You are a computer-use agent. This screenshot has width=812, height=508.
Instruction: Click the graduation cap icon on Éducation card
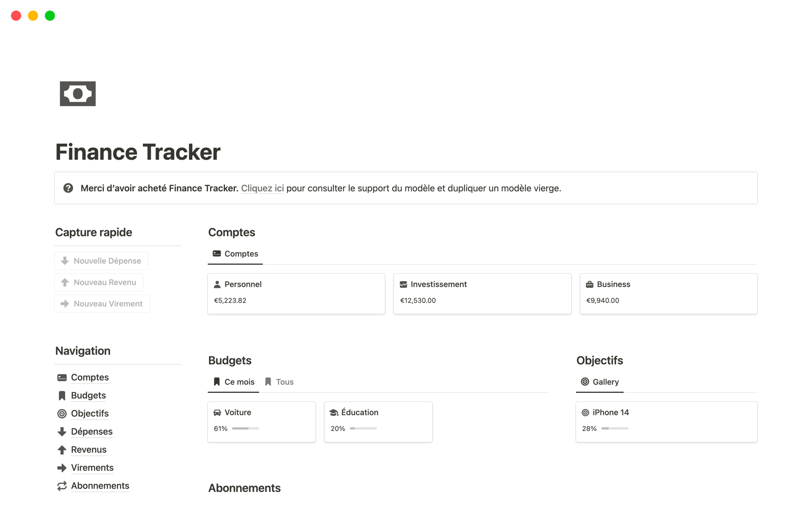pos(334,412)
